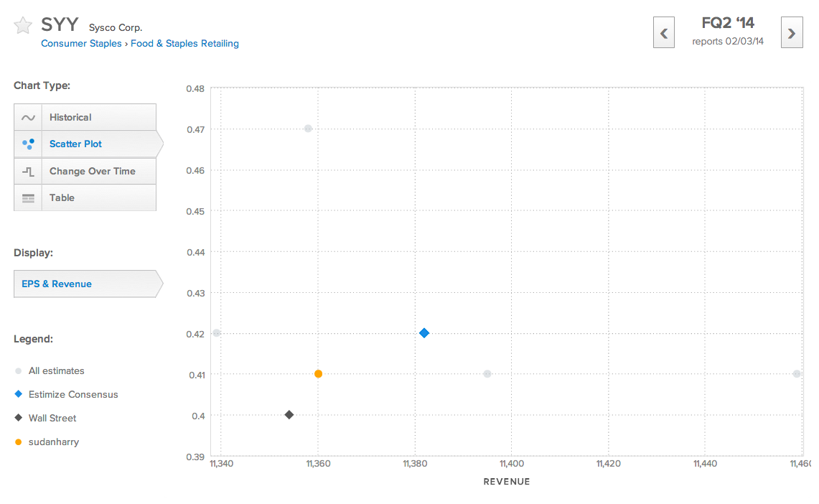Click reports 02/03/14 date text
The image size is (819, 504).
(x=728, y=41)
